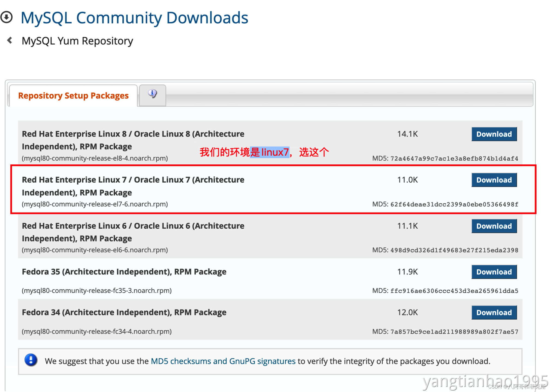This screenshot has height=392, width=550.
Task: Open the MD5 checksums and GnuPG signatures link
Action: pyautogui.click(x=223, y=361)
